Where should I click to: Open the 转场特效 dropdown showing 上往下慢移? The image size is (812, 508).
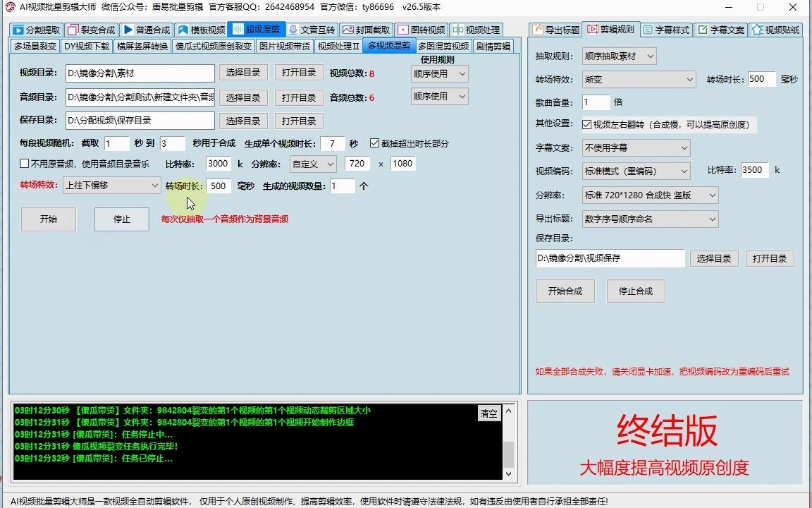pos(113,185)
